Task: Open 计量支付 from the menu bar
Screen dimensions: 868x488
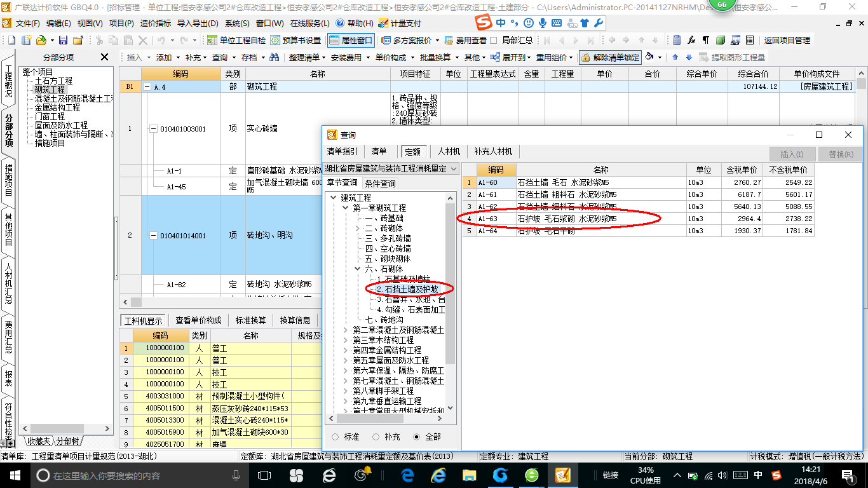Action: click(400, 23)
